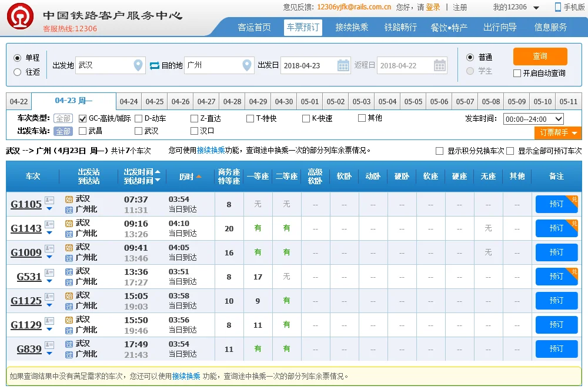Viewport: 588px width, 389px height.
Task: Open the calendar icon next to 出发日
Action: click(343, 65)
